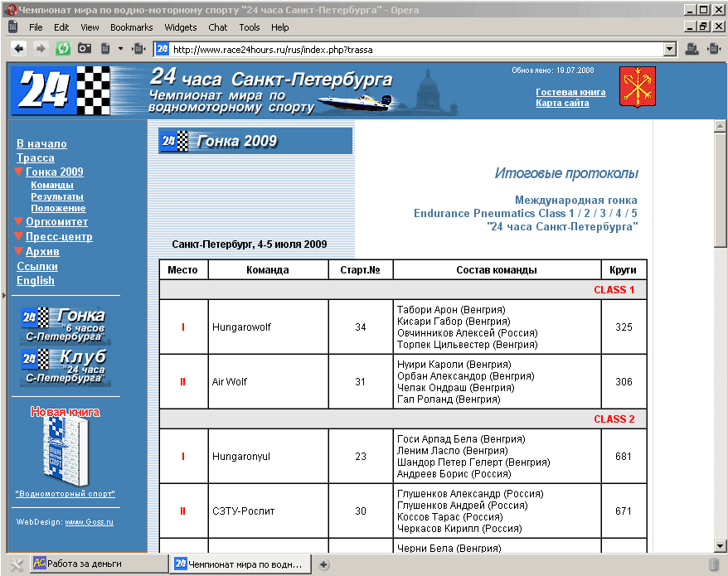
Task: Click the Круги column header
Action: (623, 269)
